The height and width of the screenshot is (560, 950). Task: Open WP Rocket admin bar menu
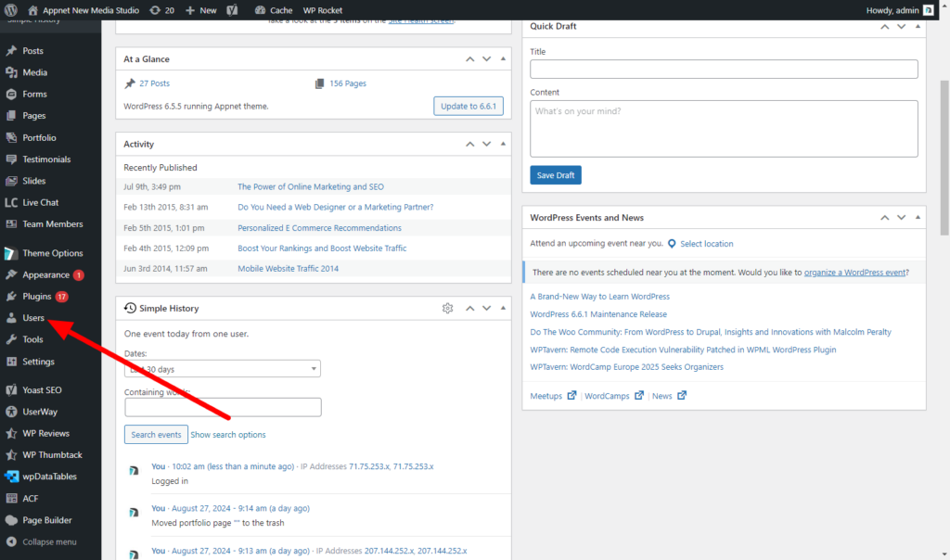pos(322,10)
